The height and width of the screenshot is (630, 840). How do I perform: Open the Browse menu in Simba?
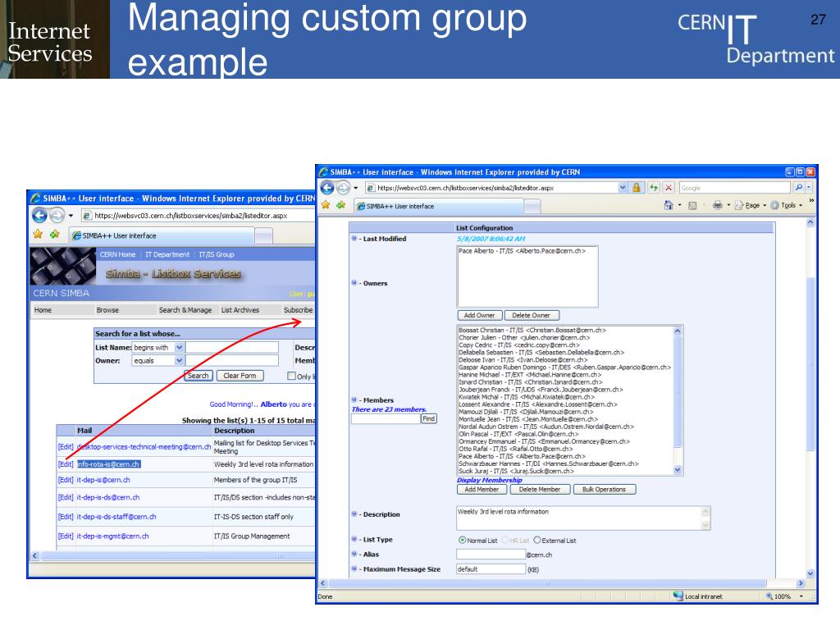[x=107, y=309]
